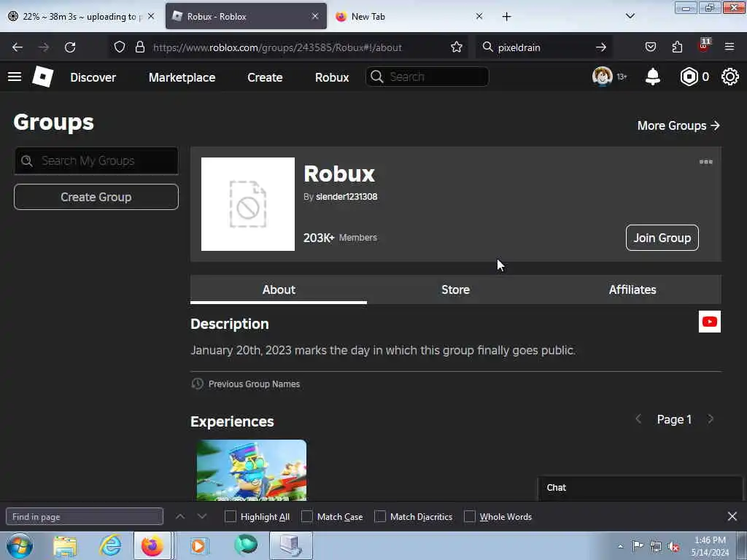Click the muted volume tray icon
Image resolution: width=747 pixels, height=560 pixels.
tap(673, 547)
